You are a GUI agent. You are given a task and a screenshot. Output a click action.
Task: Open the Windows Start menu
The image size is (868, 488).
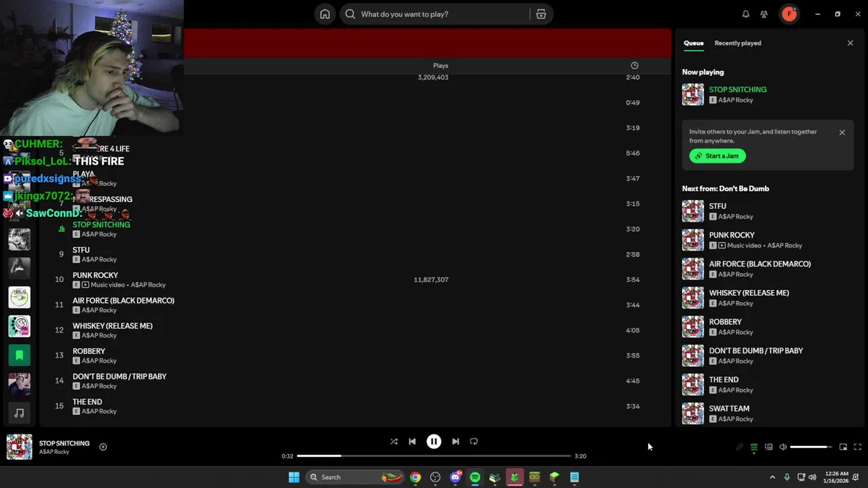(294, 477)
